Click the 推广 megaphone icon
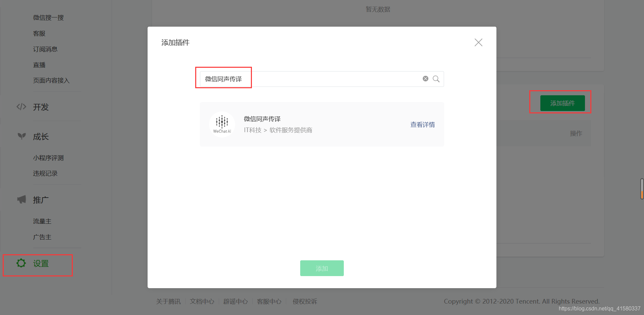Screen dimensions: 644x315 click(21, 200)
